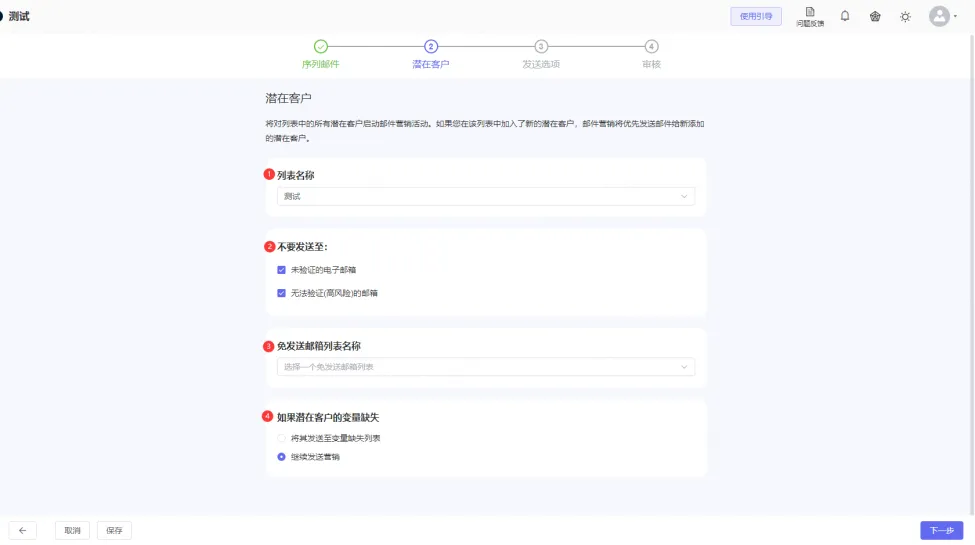Expand the account menu caret beside avatar
Image resolution: width=975 pixels, height=545 pixels.
click(x=955, y=17)
